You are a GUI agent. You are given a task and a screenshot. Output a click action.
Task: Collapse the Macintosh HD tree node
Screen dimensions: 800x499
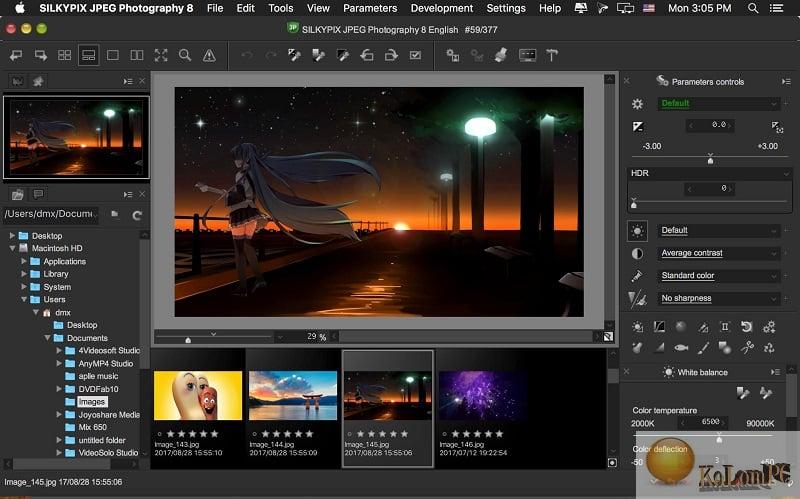click(12, 248)
